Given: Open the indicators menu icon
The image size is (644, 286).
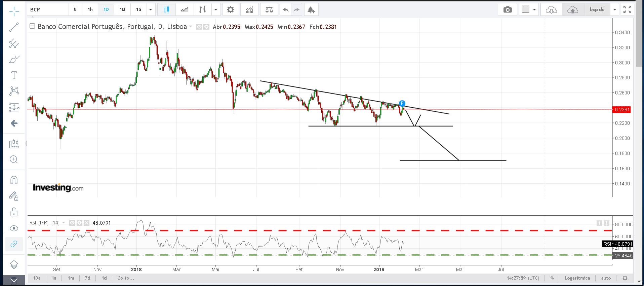Looking at the screenshot, I should tap(249, 10).
